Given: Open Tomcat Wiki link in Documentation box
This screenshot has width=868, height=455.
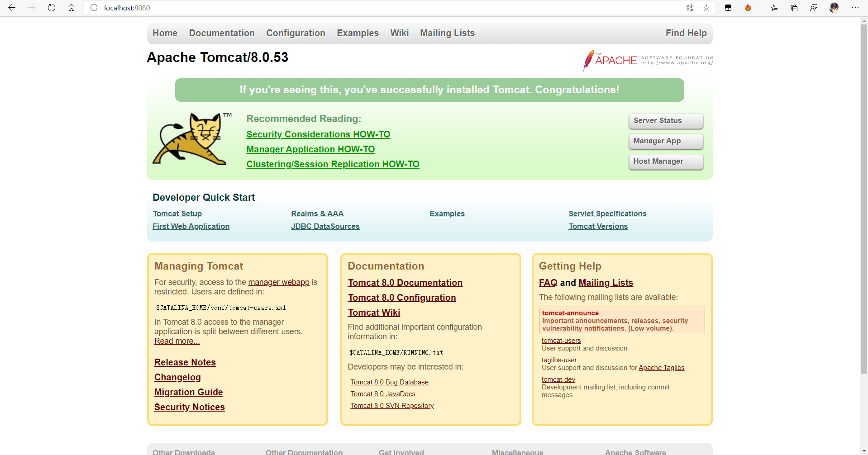Looking at the screenshot, I should coord(374,313).
